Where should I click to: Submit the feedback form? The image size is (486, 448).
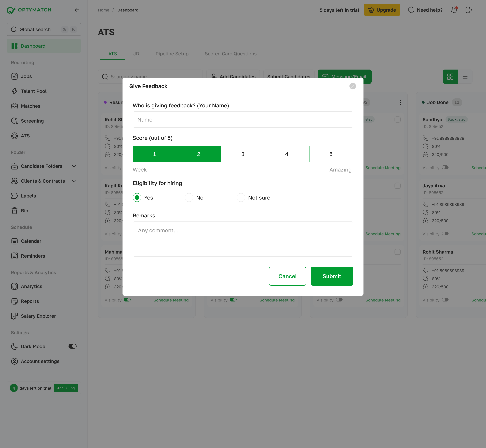pyautogui.click(x=332, y=276)
